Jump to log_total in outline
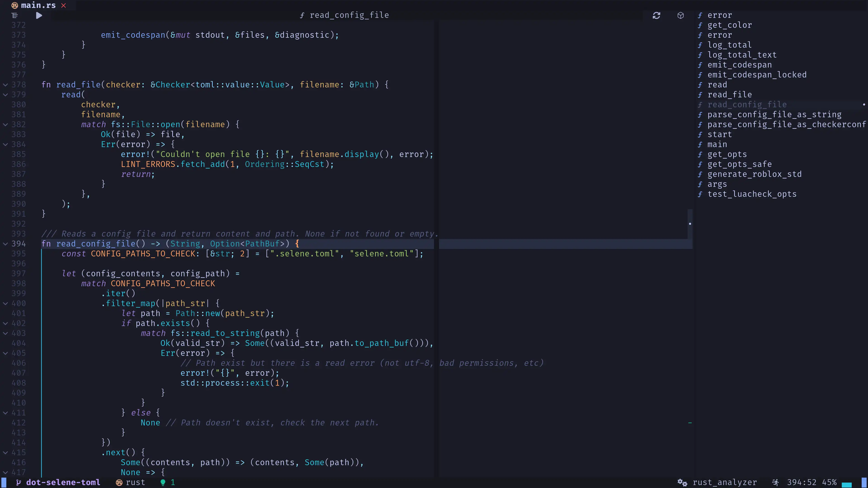The image size is (868, 488). pos(729,45)
